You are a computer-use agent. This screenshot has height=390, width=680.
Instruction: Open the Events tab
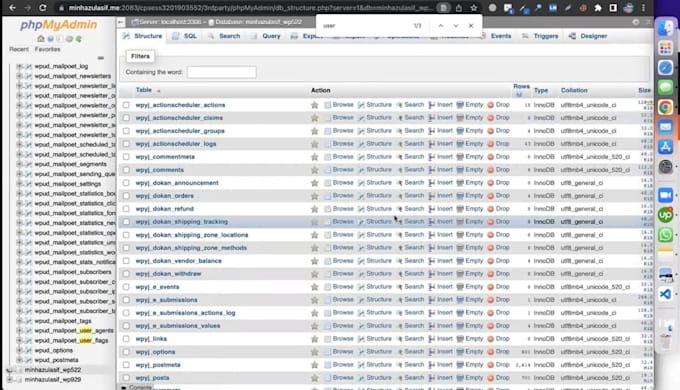click(x=496, y=36)
